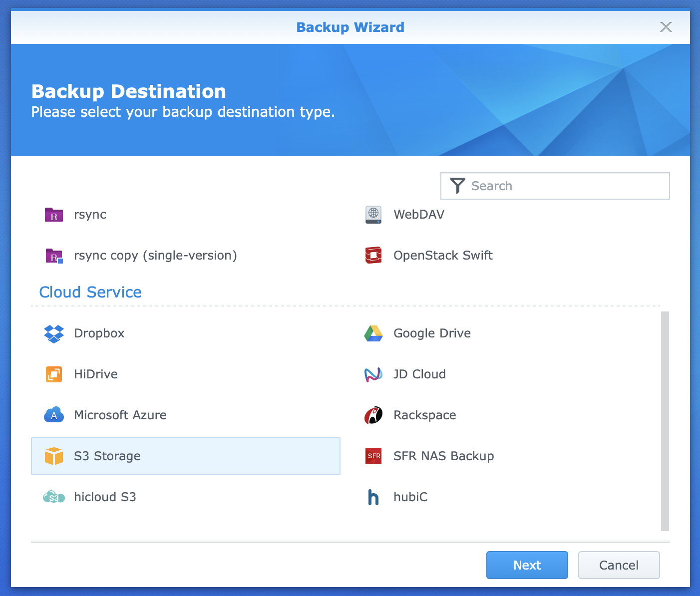The height and width of the screenshot is (596, 700).
Task: Close the Backup Wizard dialog
Action: tap(666, 27)
